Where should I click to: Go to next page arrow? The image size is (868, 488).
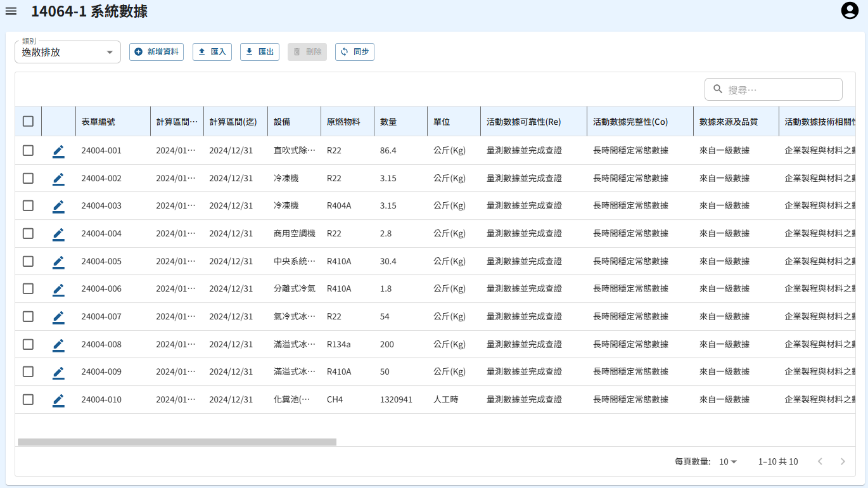click(x=843, y=461)
